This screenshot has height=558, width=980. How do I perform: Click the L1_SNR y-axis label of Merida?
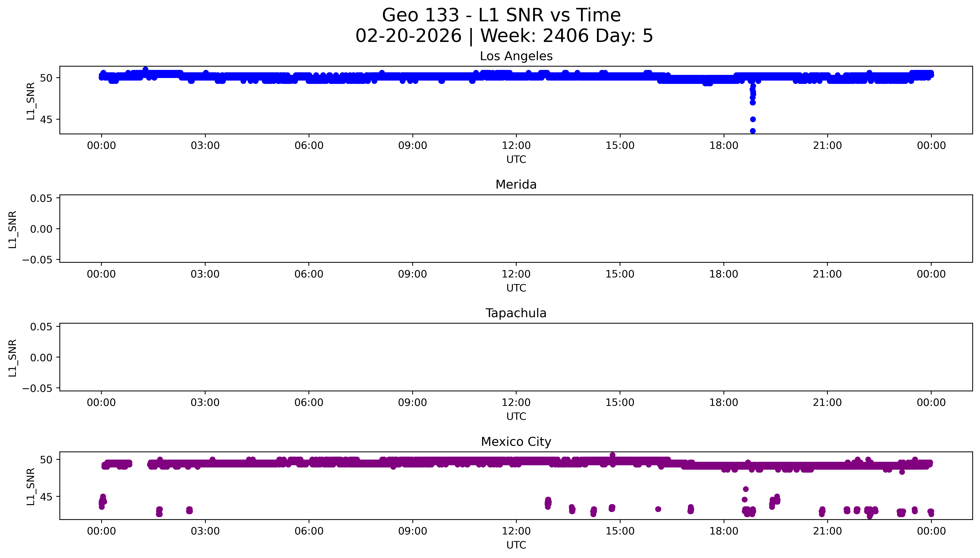13,229
